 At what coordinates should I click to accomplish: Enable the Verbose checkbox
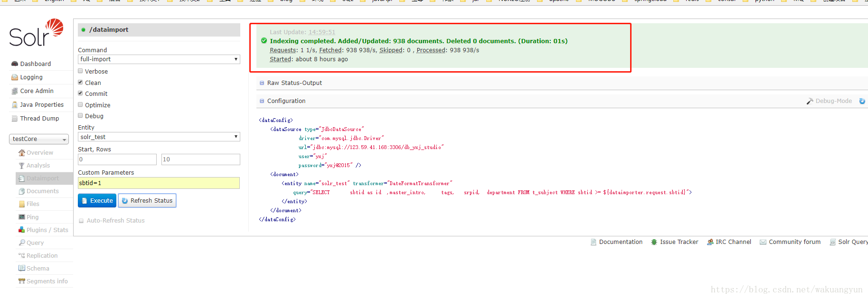pos(80,71)
